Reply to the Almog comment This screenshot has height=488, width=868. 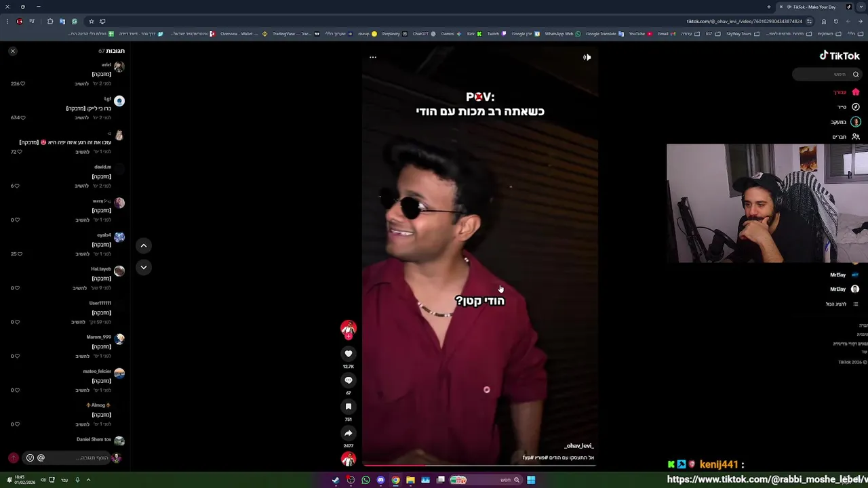tap(81, 424)
